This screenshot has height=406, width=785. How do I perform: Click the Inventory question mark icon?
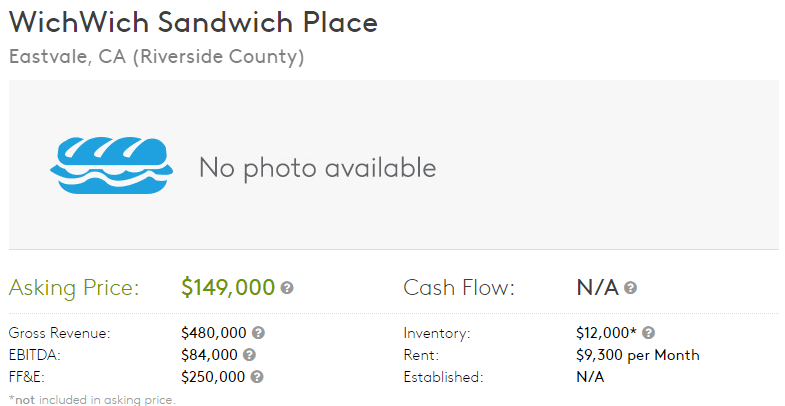click(648, 333)
